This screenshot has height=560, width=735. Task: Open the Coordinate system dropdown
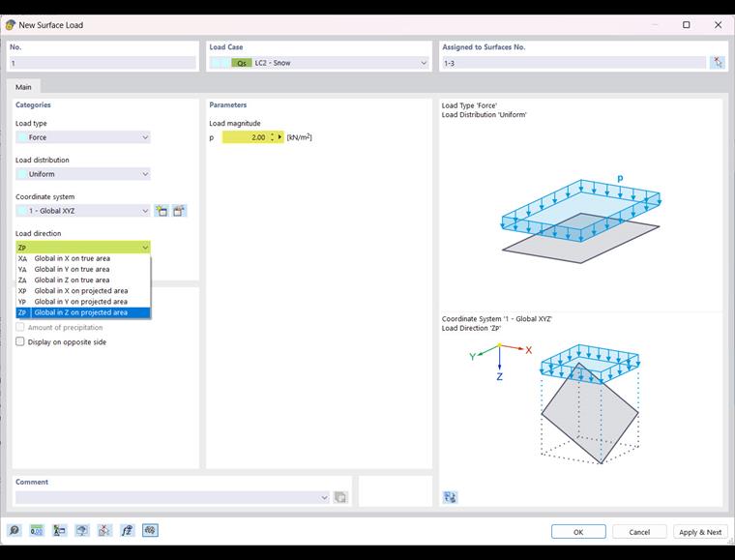(x=145, y=211)
